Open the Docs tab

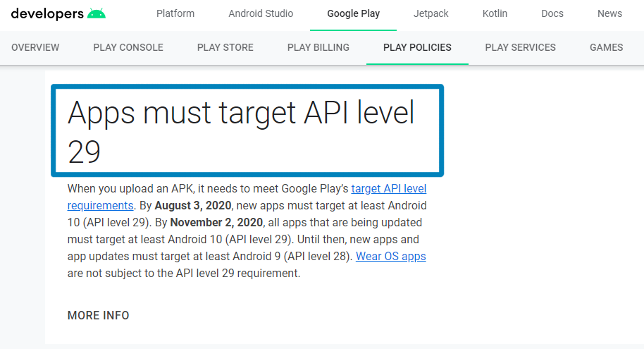click(552, 13)
